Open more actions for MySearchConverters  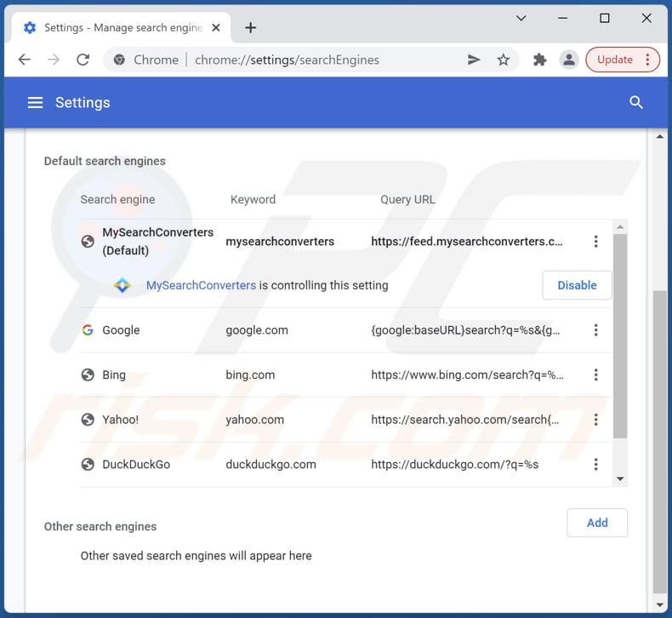(595, 242)
